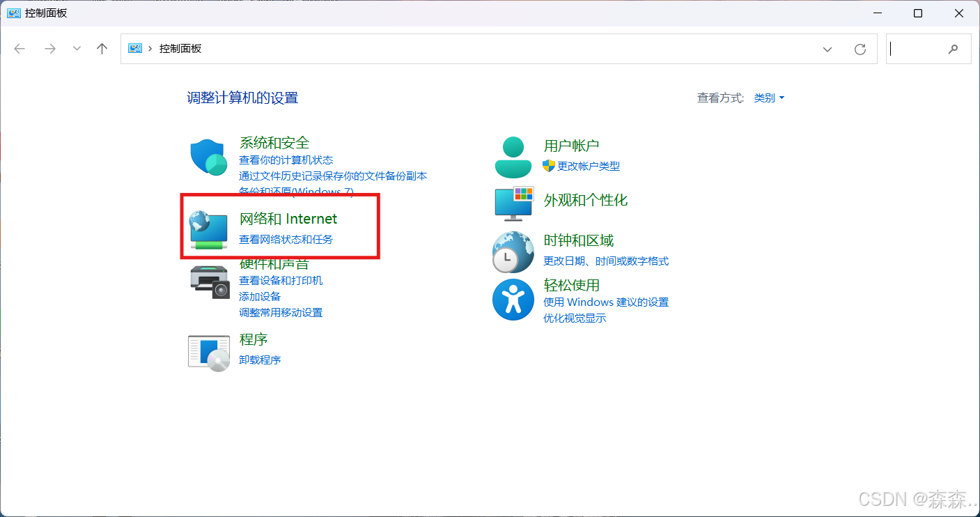Go up one level with up arrow
The width and height of the screenshot is (980, 517).
[102, 49]
